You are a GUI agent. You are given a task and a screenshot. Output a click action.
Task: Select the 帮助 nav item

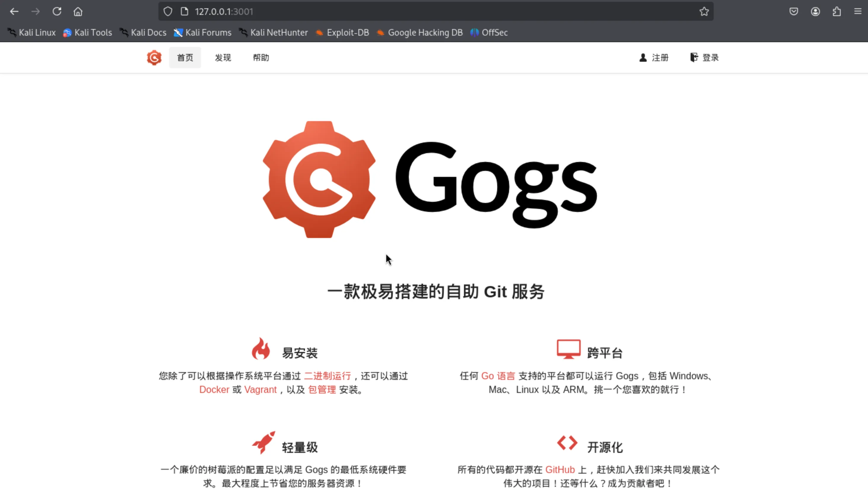pyautogui.click(x=261, y=58)
